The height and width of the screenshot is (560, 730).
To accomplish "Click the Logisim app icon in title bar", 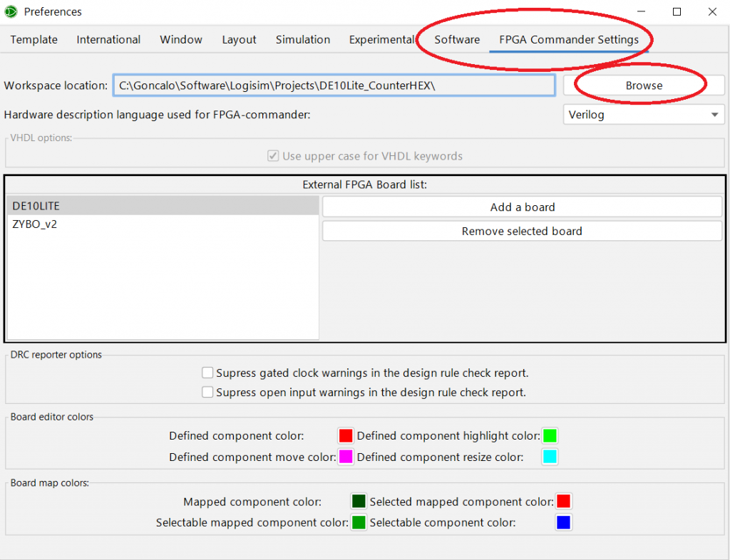I will [11, 11].
